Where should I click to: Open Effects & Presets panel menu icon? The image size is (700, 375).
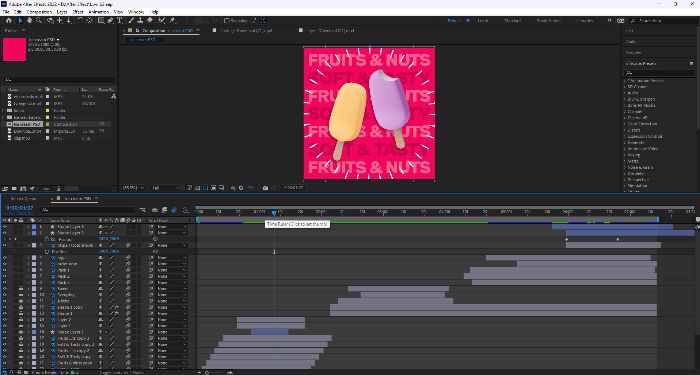[x=692, y=63]
